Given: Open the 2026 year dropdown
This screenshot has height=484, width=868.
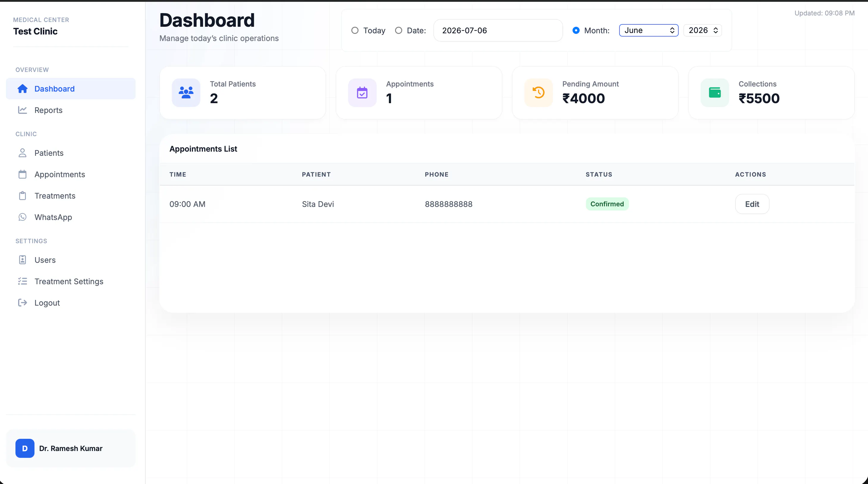Looking at the screenshot, I should coord(702,30).
